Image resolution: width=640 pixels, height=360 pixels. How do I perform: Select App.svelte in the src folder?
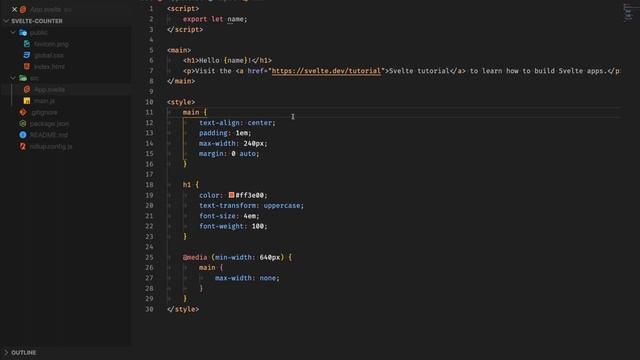[x=49, y=89]
